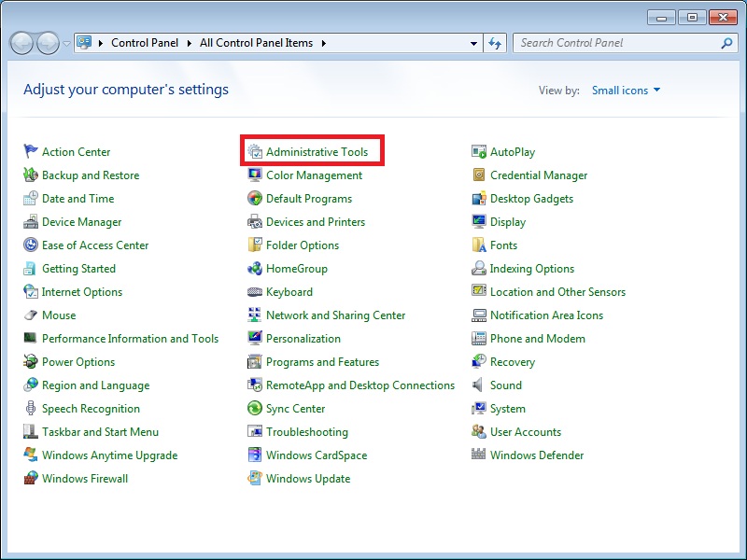Select Control Panel in the address breadcrumb
Image resolution: width=747 pixels, height=560 pixels.
pos(145,43)
